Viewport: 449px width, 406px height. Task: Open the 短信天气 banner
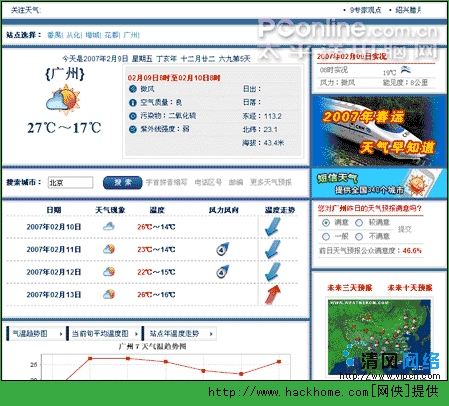tap(378, 183)
